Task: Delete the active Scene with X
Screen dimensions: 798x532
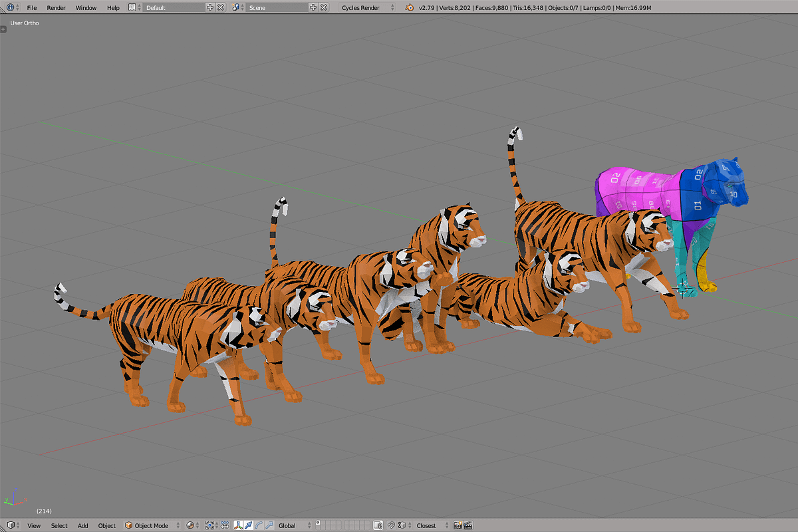Action: [x=323, y=7]
